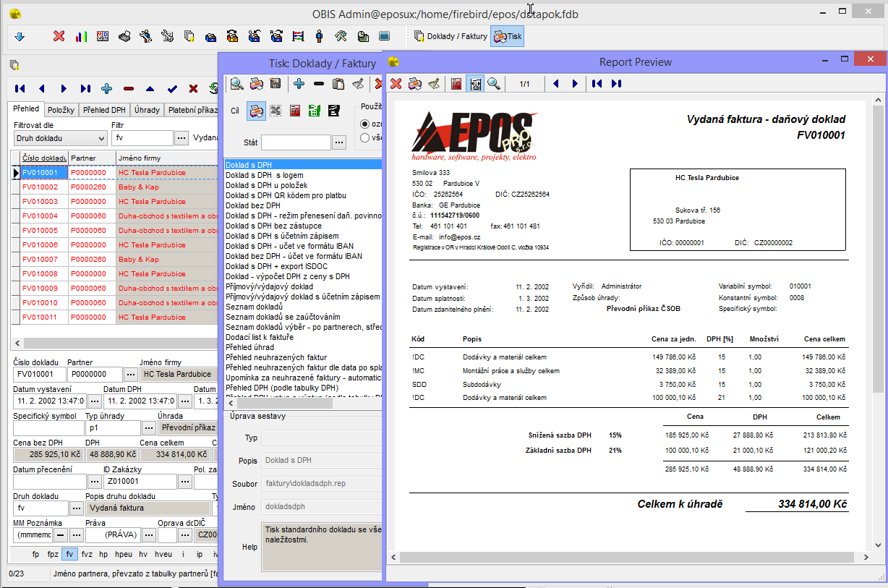The height and width of the screenshot is (588, 888).
Task: Click the bar chart icon in the main toolbar
Action: tap(81, 36)
